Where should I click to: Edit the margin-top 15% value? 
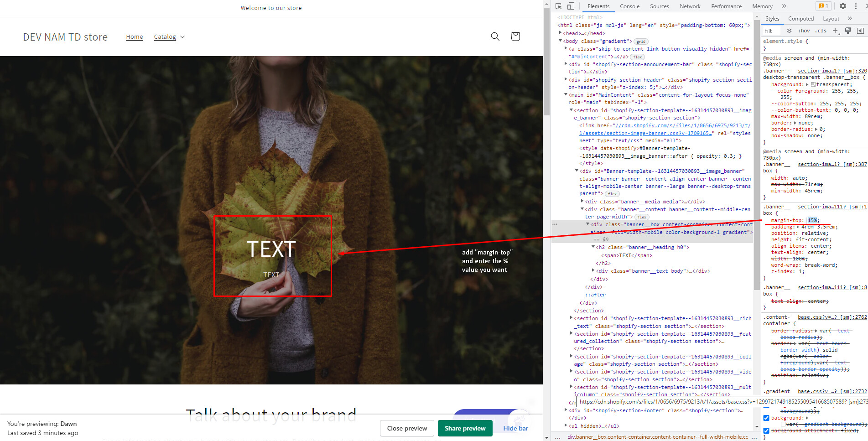tap(813, 220)
